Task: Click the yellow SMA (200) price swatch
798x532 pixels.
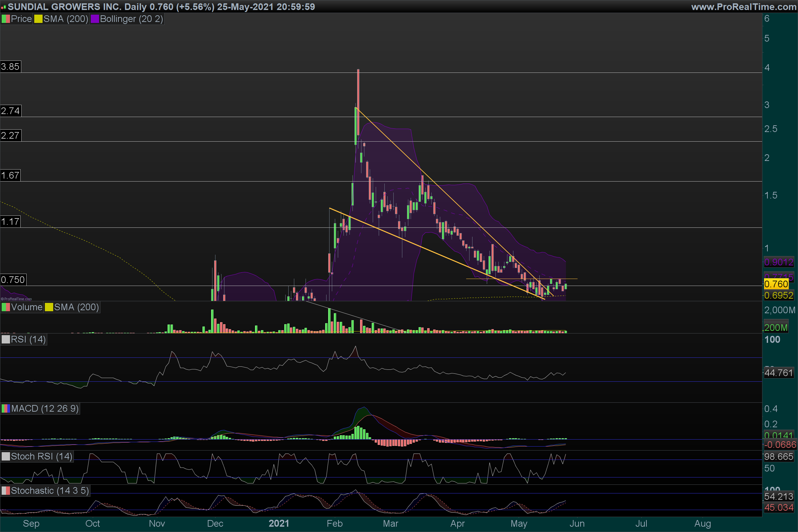Action: pyautogui.click(x=38, y=19)
